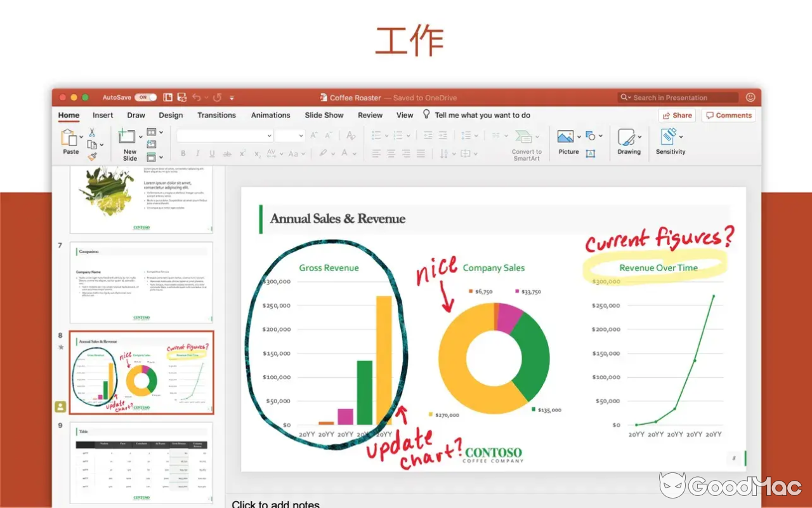Click the Undo arrow in the title bar

(197, 97)
